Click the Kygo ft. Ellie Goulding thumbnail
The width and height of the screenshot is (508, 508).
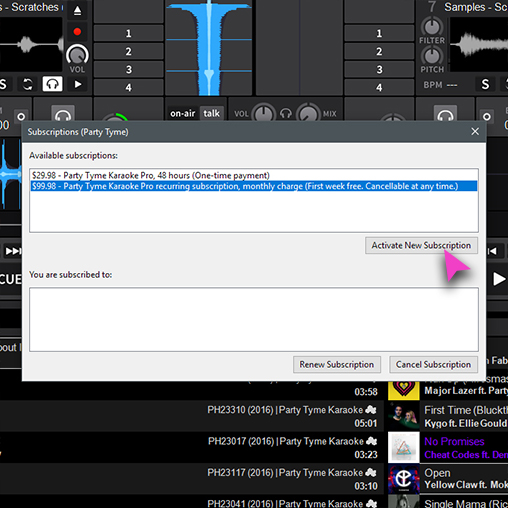point(403,416)
